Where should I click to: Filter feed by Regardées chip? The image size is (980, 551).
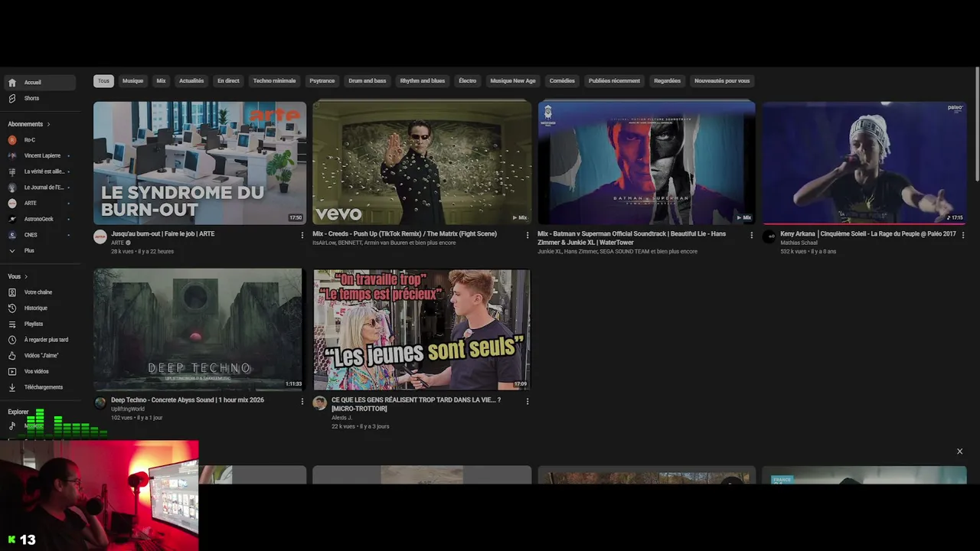pos(667,81)
